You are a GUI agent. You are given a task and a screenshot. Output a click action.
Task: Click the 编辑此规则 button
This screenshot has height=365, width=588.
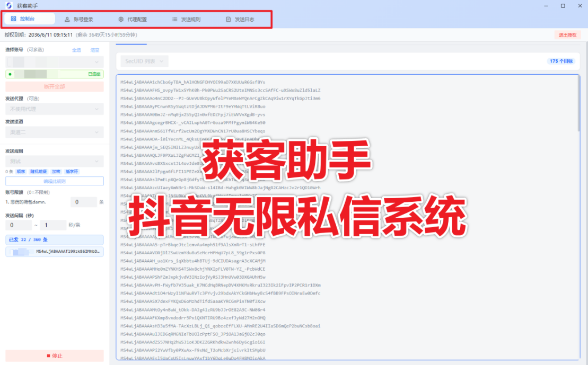pos(55,181)
